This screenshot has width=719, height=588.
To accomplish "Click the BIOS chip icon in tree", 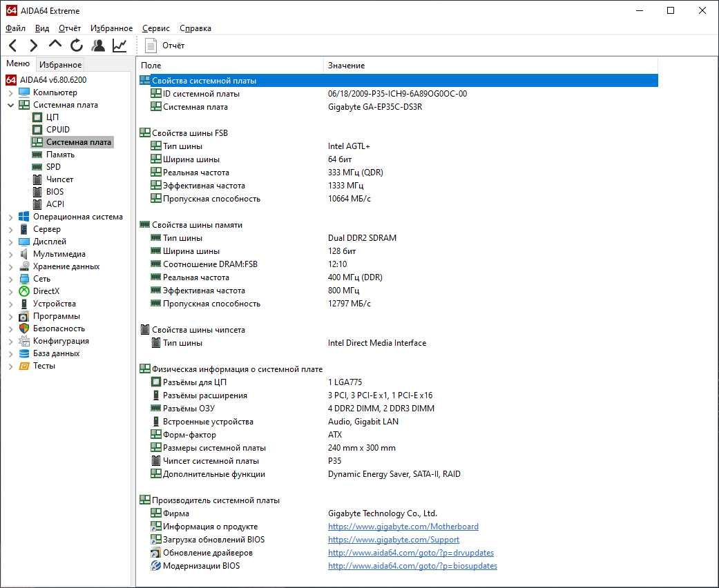I will point(37,192).
